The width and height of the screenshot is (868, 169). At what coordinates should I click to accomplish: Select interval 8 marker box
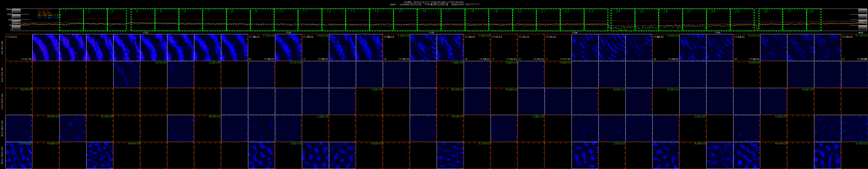[239, 20]
